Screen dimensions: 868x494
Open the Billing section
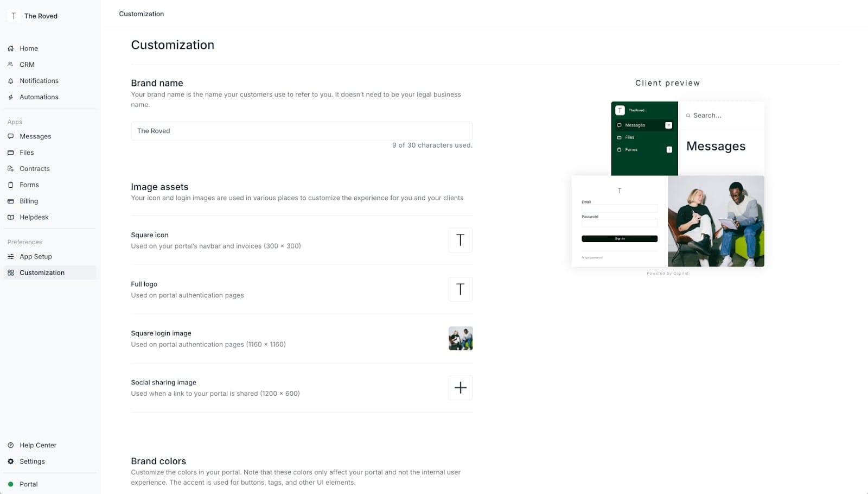pyautogui.click(x=29, y=201)
